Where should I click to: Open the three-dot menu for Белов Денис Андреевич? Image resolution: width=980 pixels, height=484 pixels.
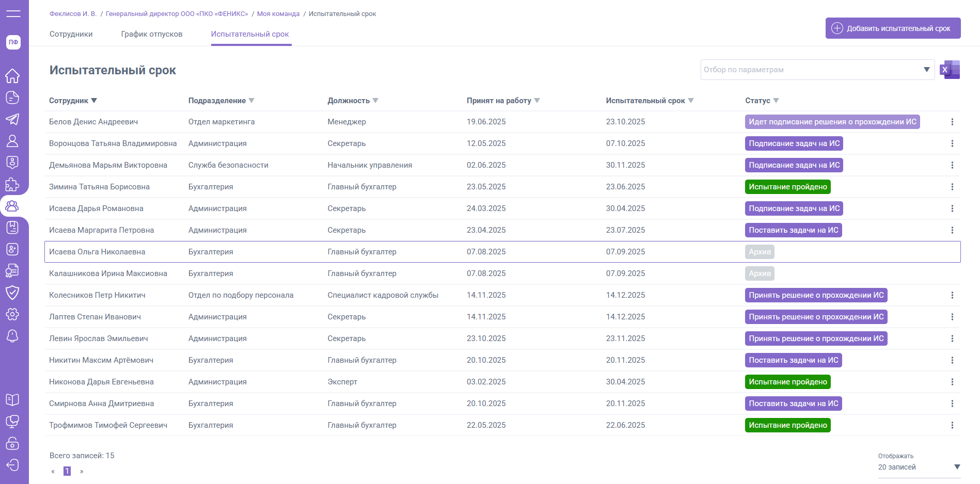coord(952,122)
